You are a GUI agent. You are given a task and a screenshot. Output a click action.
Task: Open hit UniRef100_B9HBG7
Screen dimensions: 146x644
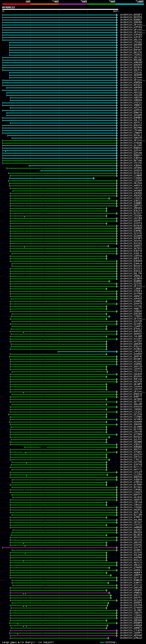click(x=131, y=20)
